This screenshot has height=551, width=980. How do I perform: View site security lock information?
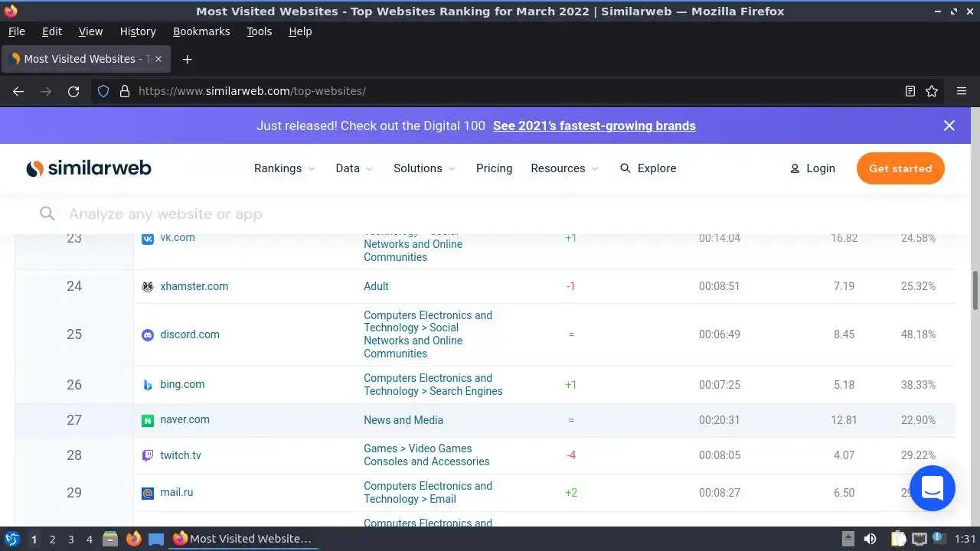point(125,91)
